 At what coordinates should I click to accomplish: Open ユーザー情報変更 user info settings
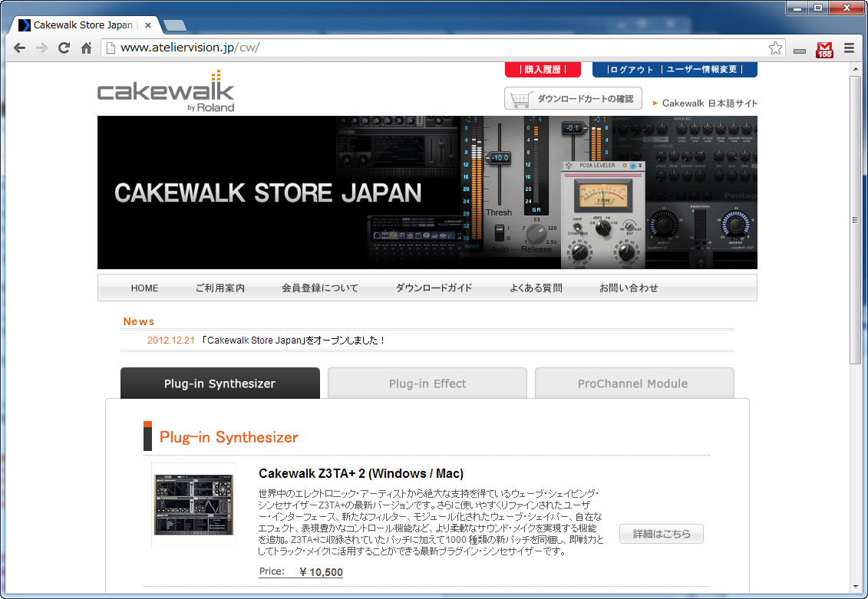click(702, 70)
